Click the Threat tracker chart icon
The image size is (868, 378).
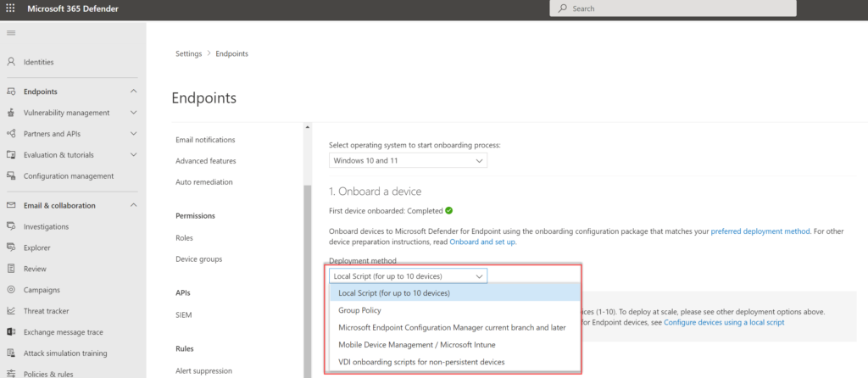10,311
